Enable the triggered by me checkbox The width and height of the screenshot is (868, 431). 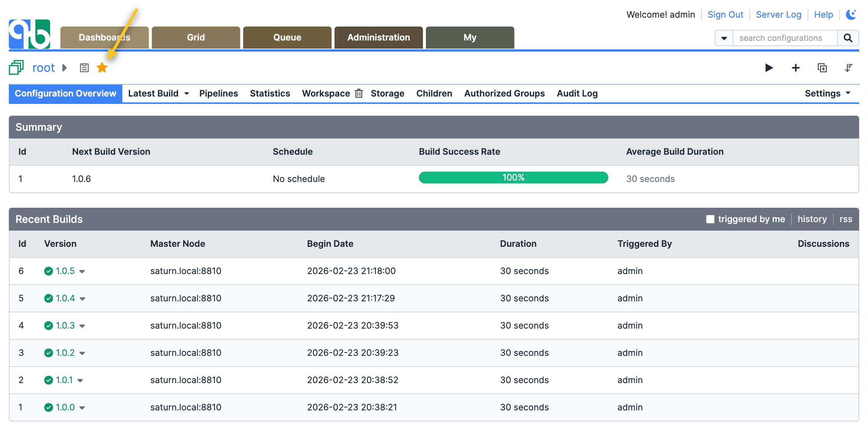click(x=710, y=219)
